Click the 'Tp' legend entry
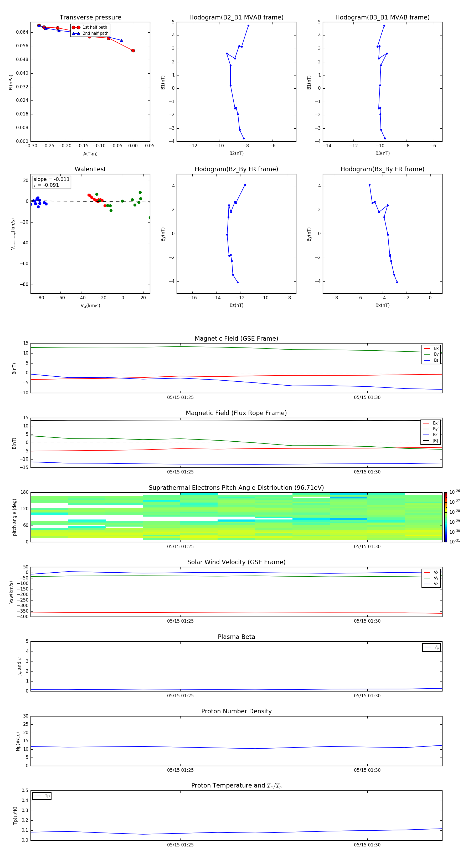Screen dimensions: 473x868 42,796
